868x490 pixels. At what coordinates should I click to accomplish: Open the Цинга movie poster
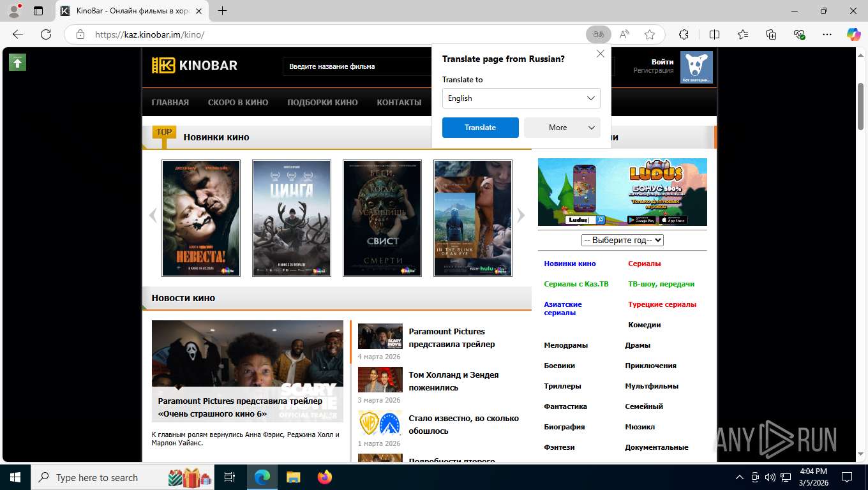coord(292,218)
